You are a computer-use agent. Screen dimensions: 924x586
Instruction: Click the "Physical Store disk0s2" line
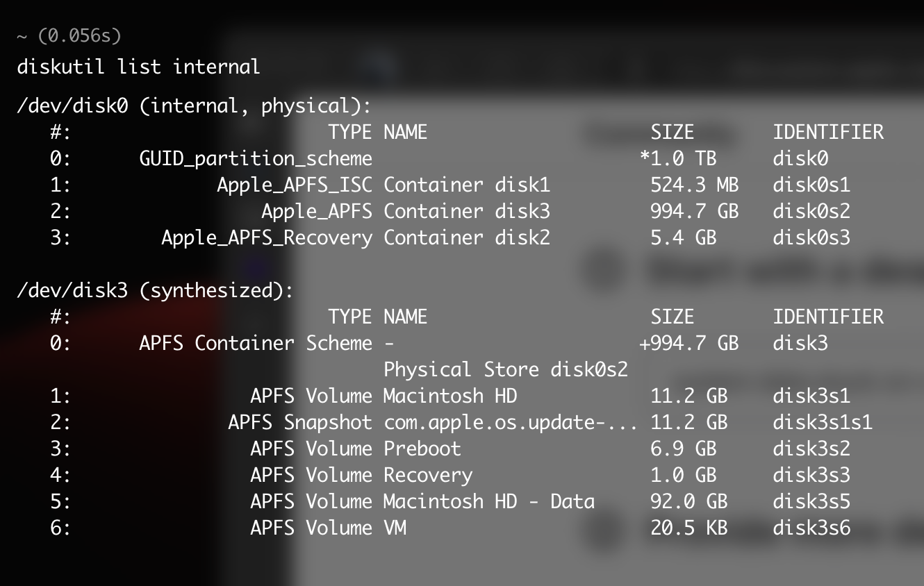tap(506, 370)
